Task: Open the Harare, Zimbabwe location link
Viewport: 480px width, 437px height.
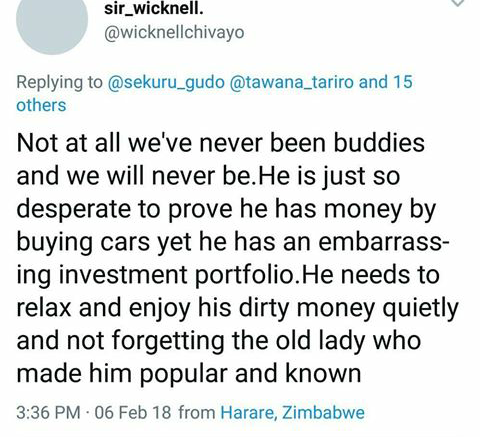Action: [292, 412]
